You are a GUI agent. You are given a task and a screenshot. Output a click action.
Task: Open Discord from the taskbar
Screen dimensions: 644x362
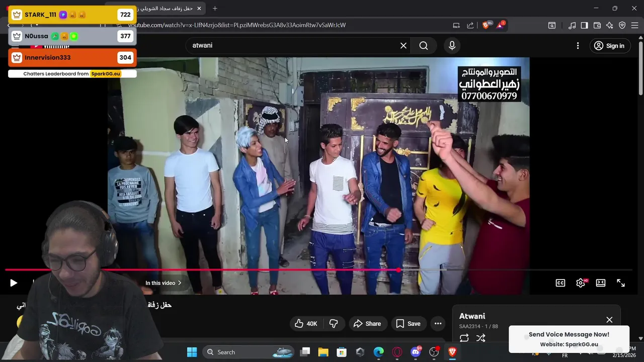(x=416, y=352)
